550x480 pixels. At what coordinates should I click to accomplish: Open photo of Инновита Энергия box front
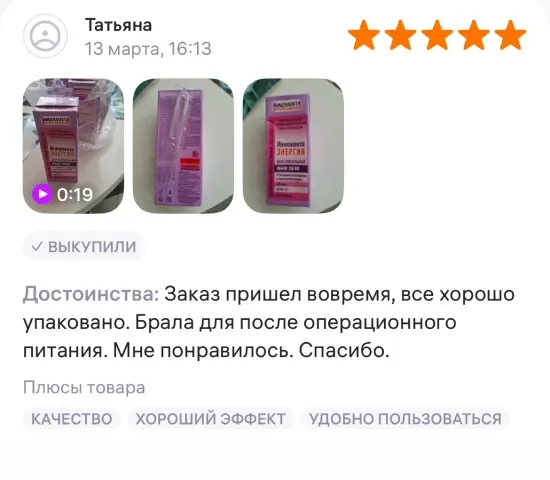point(293,146)
